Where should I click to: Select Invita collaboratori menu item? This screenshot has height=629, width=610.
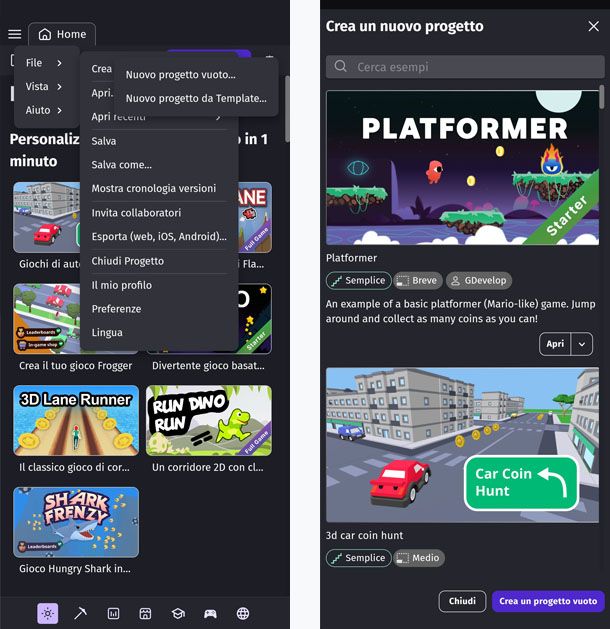point(159,213)
